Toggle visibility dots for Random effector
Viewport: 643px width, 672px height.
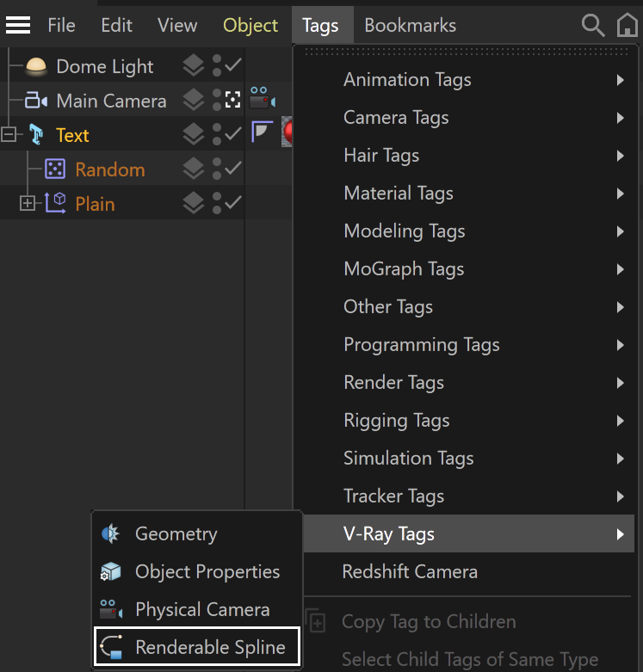pos(217,168)
